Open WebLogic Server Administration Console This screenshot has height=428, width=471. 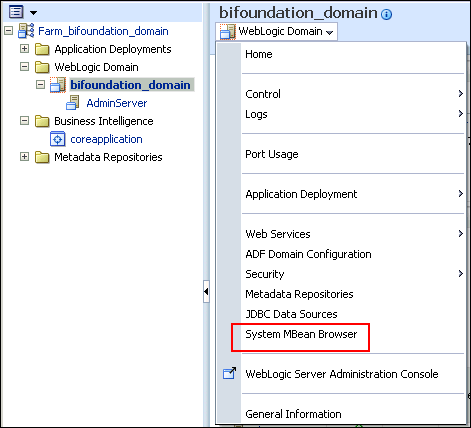click(342, 374)
